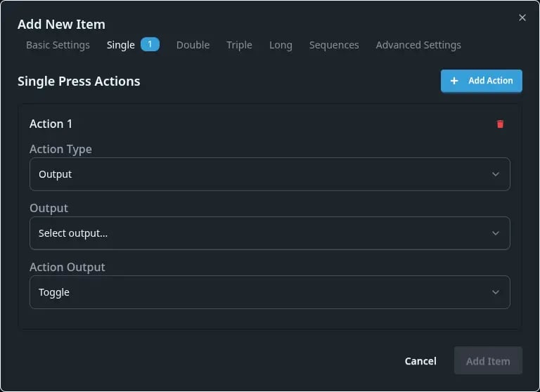Open the Select output... dropdown
The image size is (540, 392).
270,233
